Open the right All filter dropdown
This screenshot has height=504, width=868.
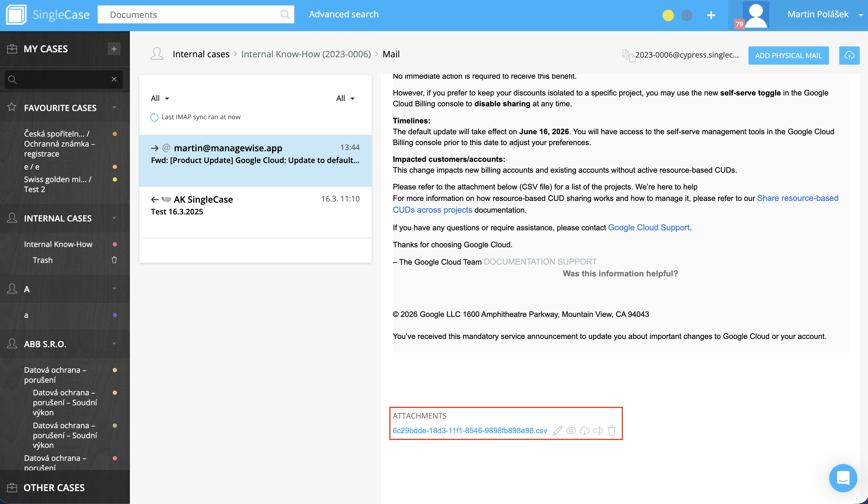(x=345, y=98)
